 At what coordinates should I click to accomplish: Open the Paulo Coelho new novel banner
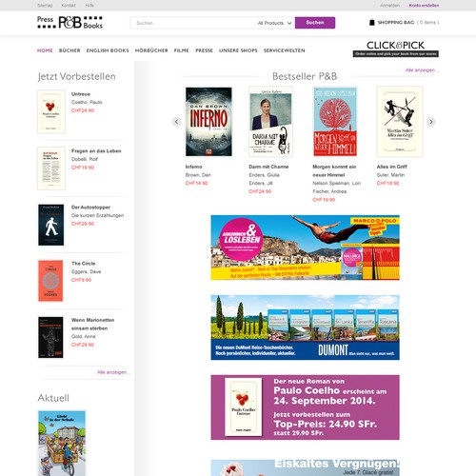pos(305,407)
